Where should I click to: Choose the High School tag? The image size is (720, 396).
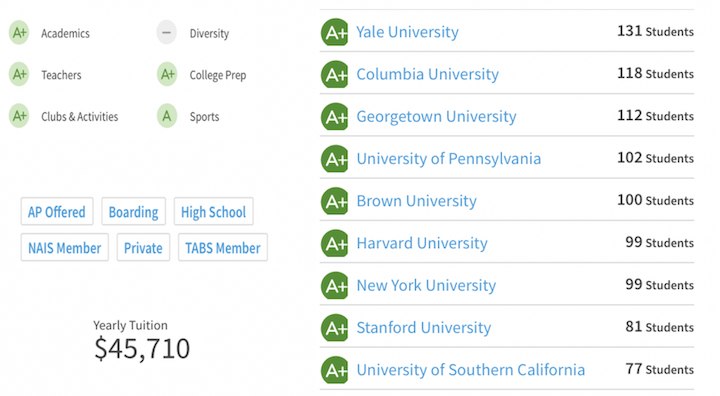214,212
